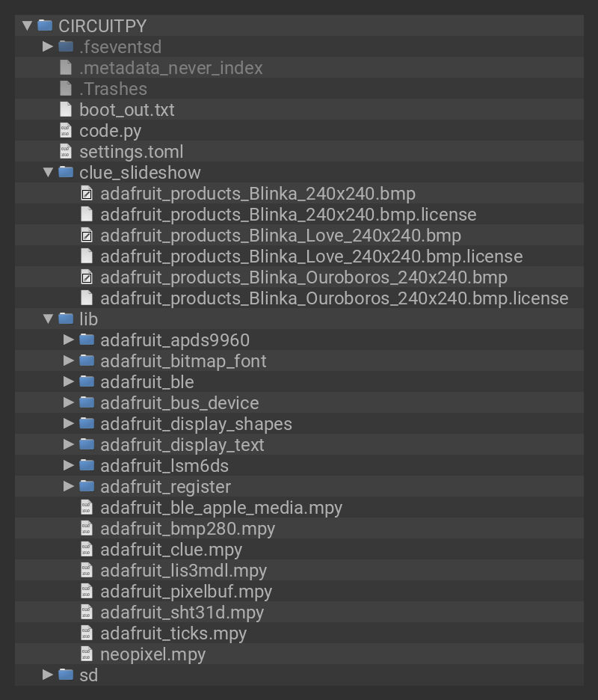
Task: Expand the adafruit_apds9960 folder
Action: [69, 340]
